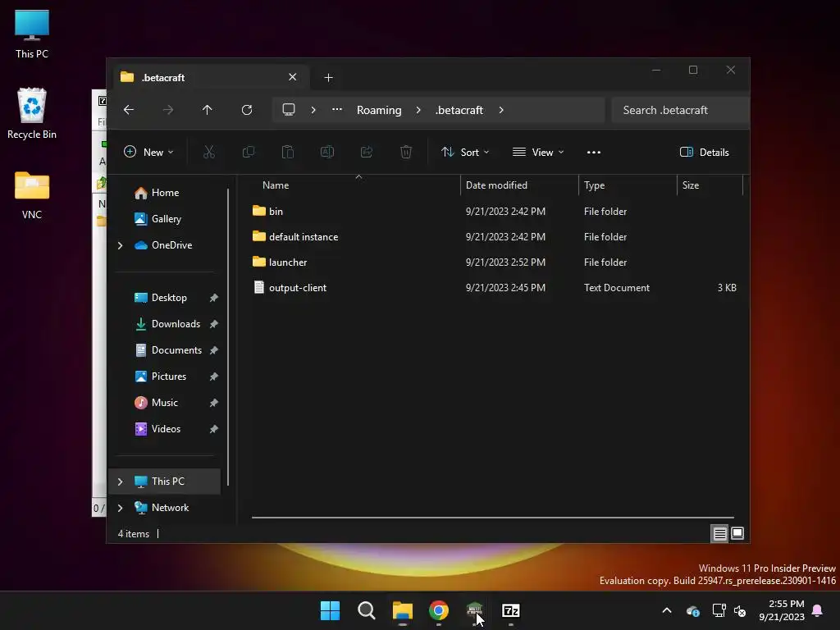
Task: Click the PC icon in address bar
Action: click(289, 110)
